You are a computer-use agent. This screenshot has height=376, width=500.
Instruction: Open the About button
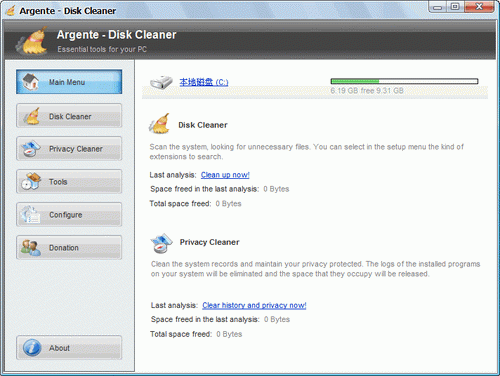pyautogui.click(x=69, y=348)
